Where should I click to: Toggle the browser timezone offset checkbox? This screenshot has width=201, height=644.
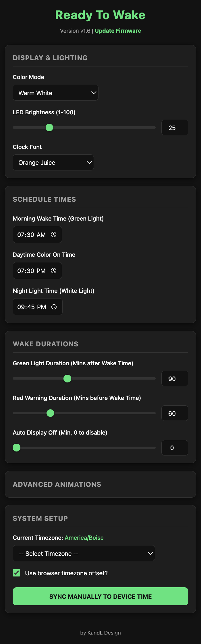point(17,573)
